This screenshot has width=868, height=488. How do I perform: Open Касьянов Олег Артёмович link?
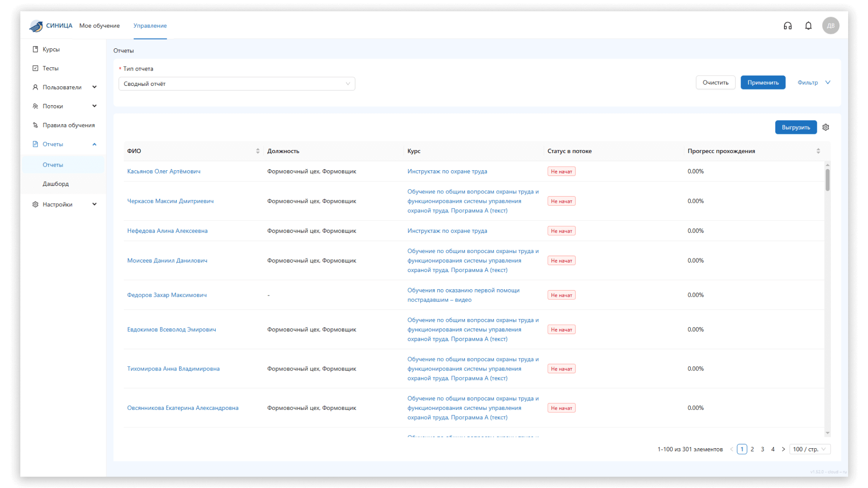[x=164, y=171]
